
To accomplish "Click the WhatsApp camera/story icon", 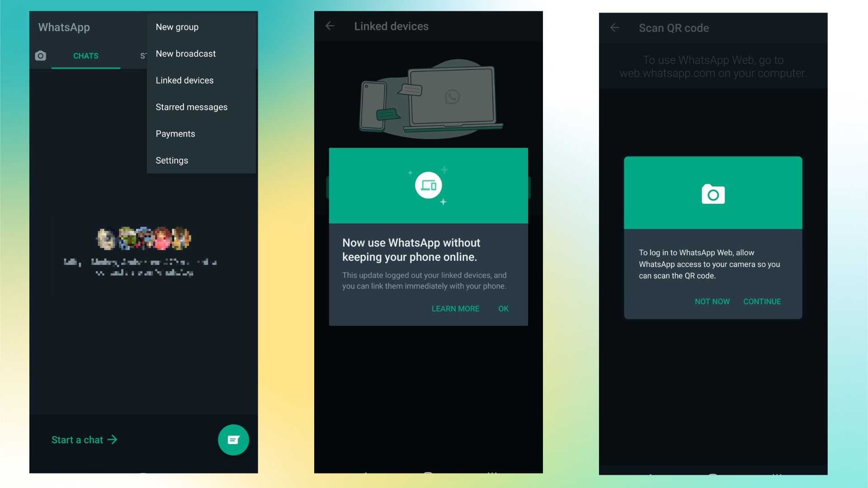I will [41, 56].
